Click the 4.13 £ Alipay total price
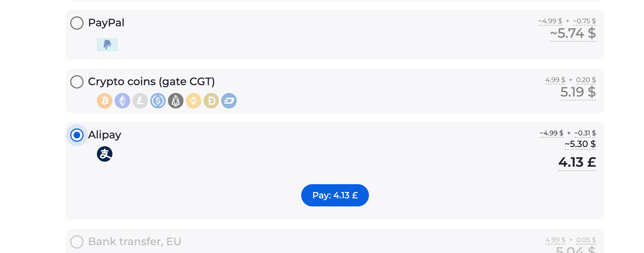Image resolution: width=644 pixels, height=253 pixels. coord(577,162)
